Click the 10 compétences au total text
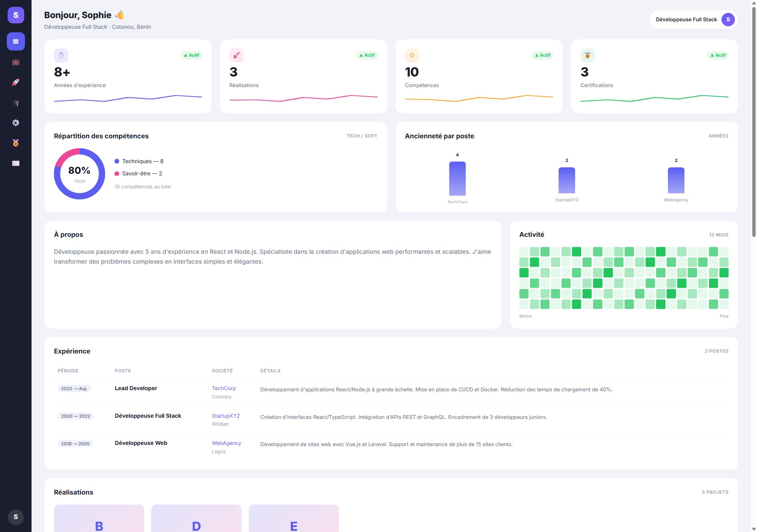This screenshot has width=757, height=532. [143, 187]
